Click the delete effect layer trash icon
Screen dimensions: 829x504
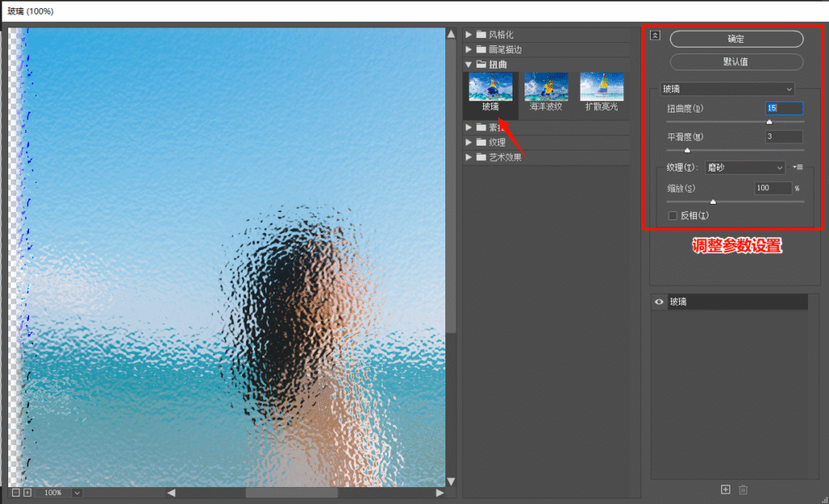(x=743, y=489)
